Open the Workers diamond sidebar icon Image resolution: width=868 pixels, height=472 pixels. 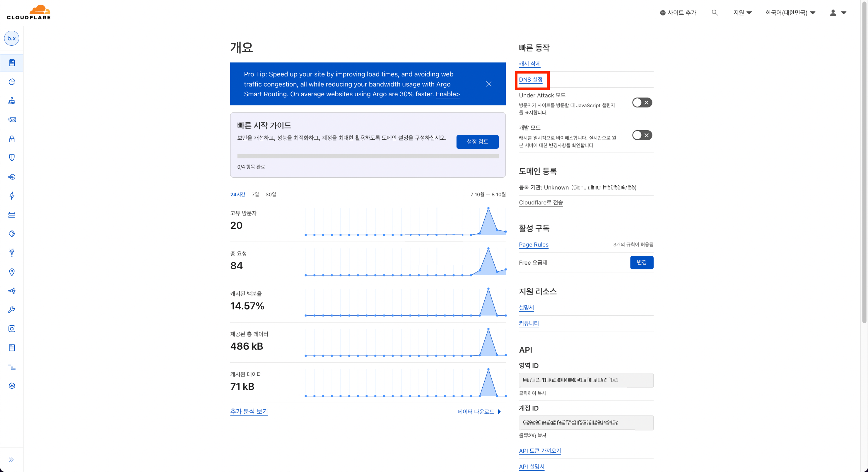tap(12, 234)
